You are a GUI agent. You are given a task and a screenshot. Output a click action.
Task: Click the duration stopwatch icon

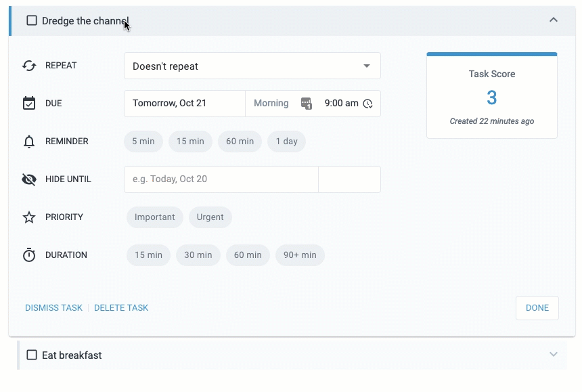pyautogui.click(x=29, y=255)
